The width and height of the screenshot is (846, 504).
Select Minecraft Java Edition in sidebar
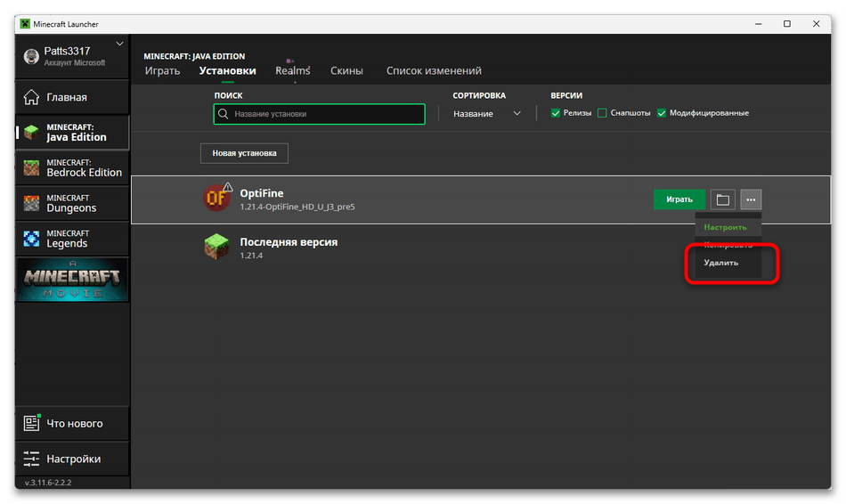pos(72,132)
